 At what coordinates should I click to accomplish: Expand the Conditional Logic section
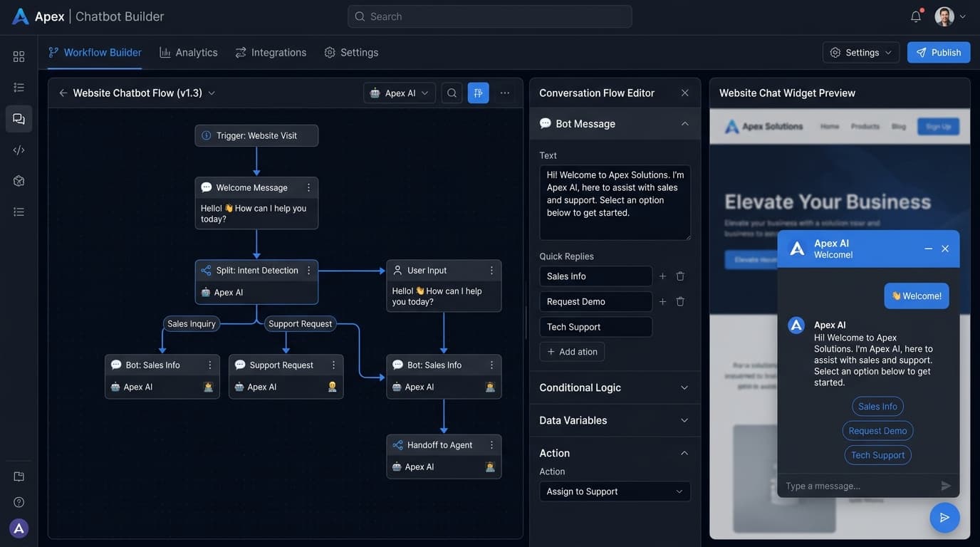pos(615,387)
